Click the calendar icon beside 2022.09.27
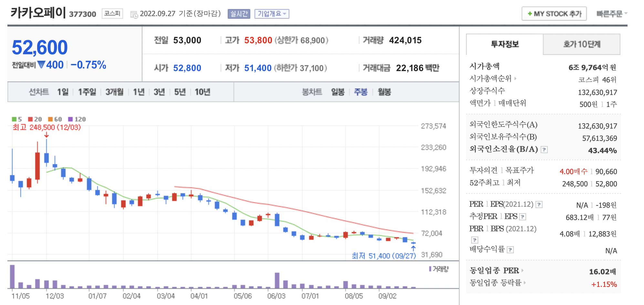Viewport: 644px width, 305px height. point(134,15)
